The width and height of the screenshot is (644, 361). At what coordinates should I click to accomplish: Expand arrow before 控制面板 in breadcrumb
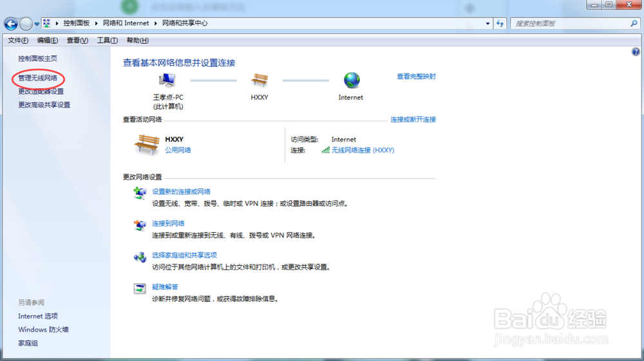[57, 23]
